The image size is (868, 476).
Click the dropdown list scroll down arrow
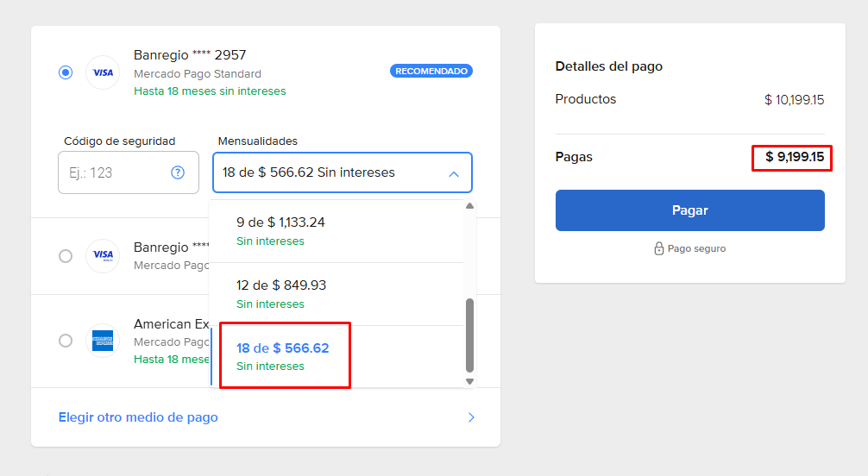coord(469,381)
